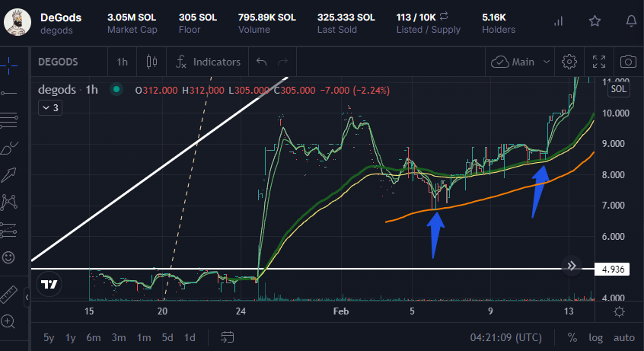This screenshot has height=351, width=644.
Task: Click the 4.936 price label
Action: (612, 270)
